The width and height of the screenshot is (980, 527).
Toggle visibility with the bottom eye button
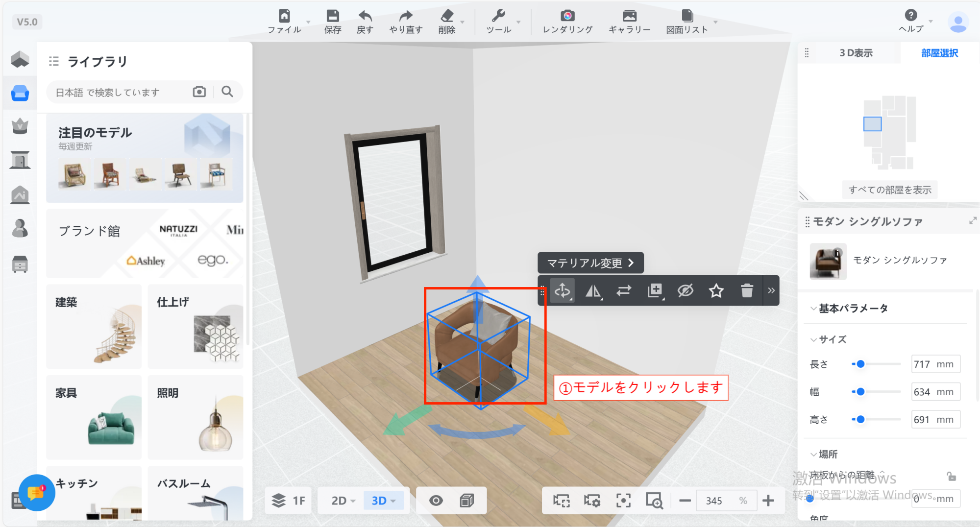click(x=436, y=501)
